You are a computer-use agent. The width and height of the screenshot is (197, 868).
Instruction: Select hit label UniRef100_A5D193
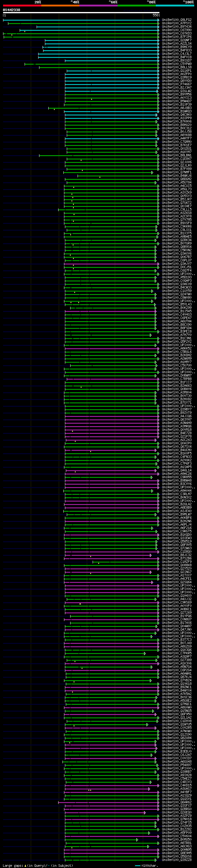[177, 277]
